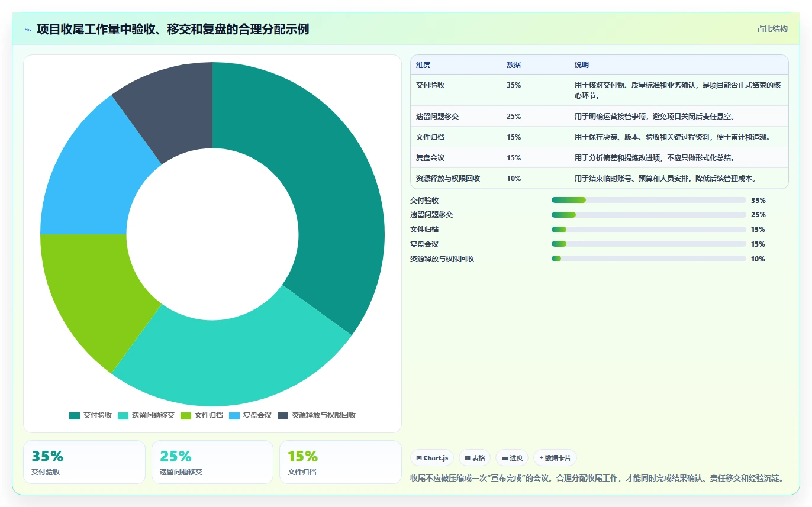The width and height of the screenshot is (812, 507).
Task: Click 文件归档 cell in the table
Action: pyautogui.click(x=430, y=137)
